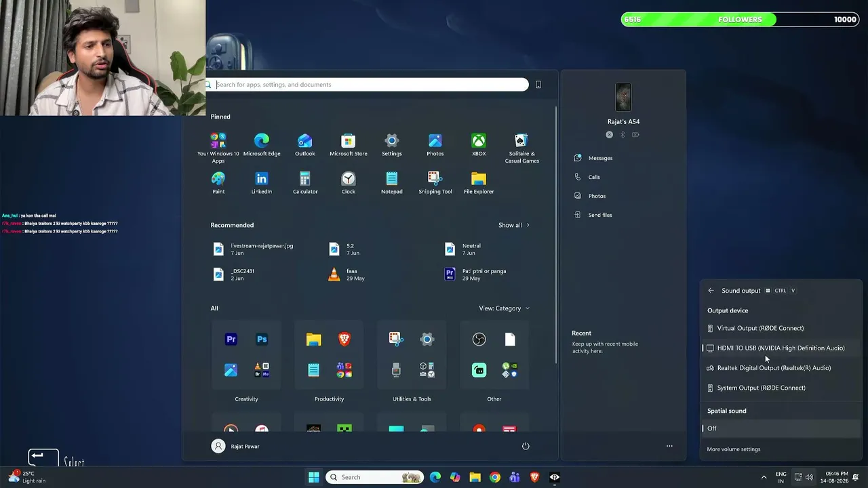Screen dimensions: 868x488
Task: Open network and volume quick settings
Action: coord(804,477)
